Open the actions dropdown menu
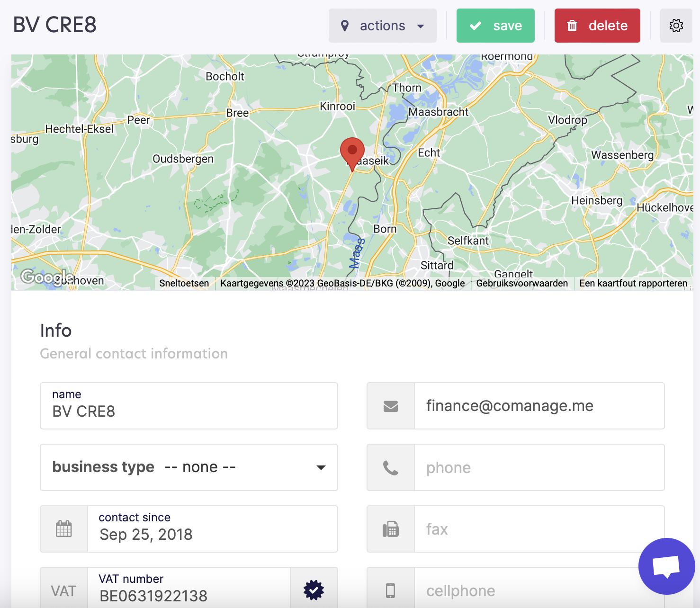700x608 pixels. pos(382,26)
